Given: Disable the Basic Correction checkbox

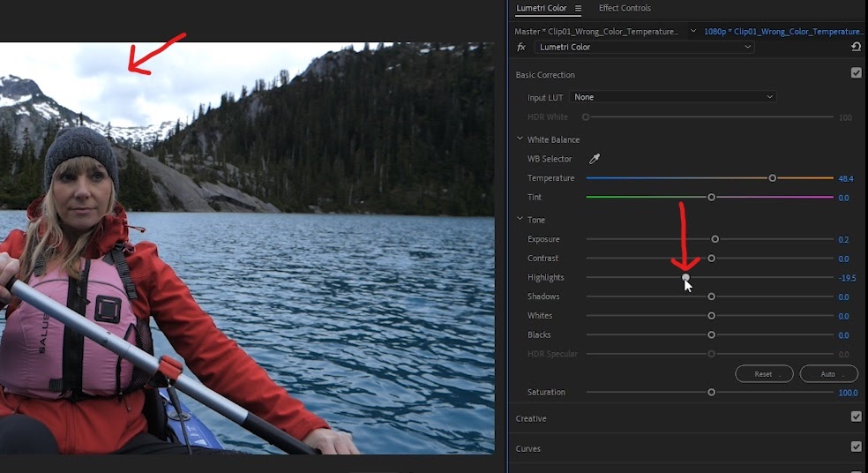Looking at the screenshot, I should (856, 73).
